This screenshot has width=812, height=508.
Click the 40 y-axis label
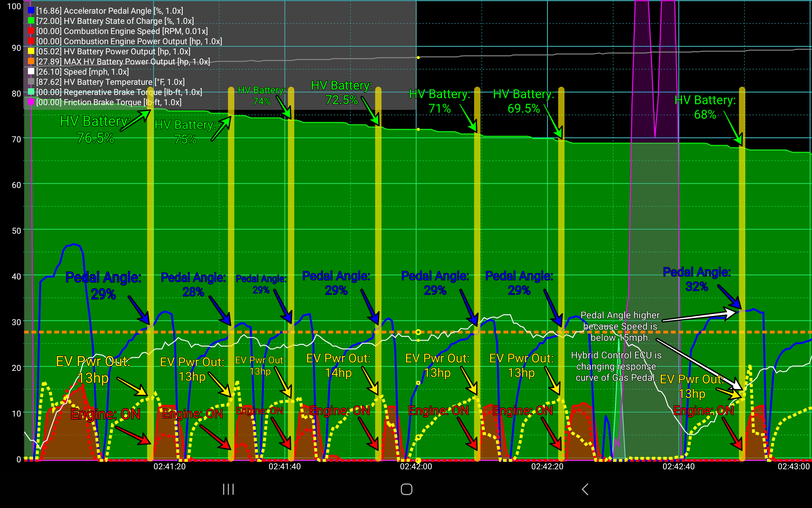click(x=16, y=277)
